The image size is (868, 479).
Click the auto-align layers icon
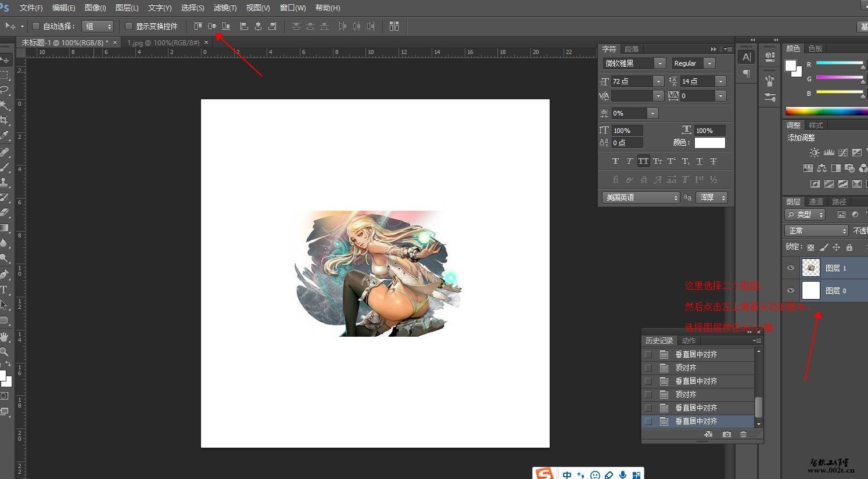tap(394, 26)
